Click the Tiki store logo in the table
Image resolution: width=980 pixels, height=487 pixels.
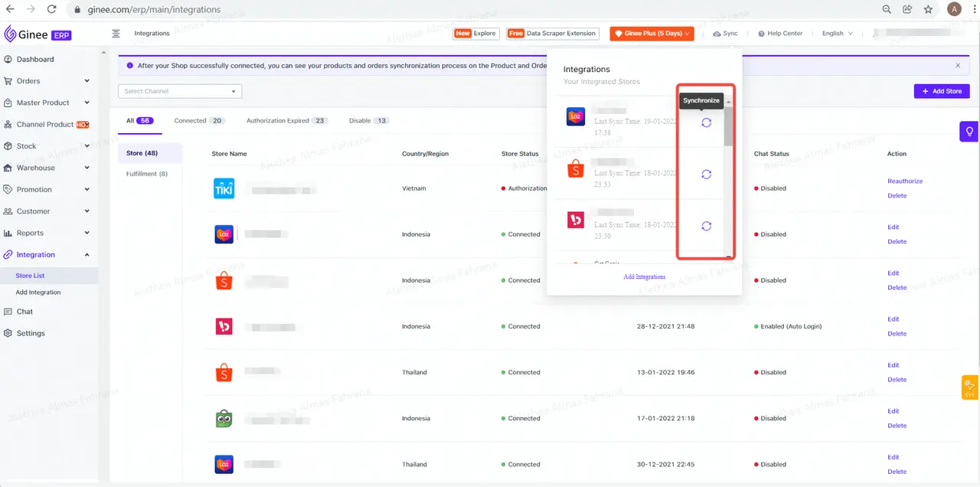click(224, 188)
